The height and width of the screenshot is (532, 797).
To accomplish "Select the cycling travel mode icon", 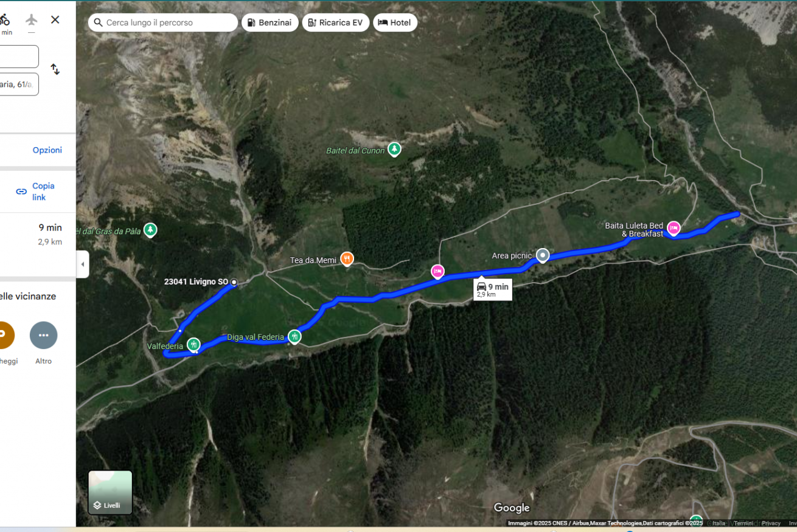I will click(x=4, y=19).
